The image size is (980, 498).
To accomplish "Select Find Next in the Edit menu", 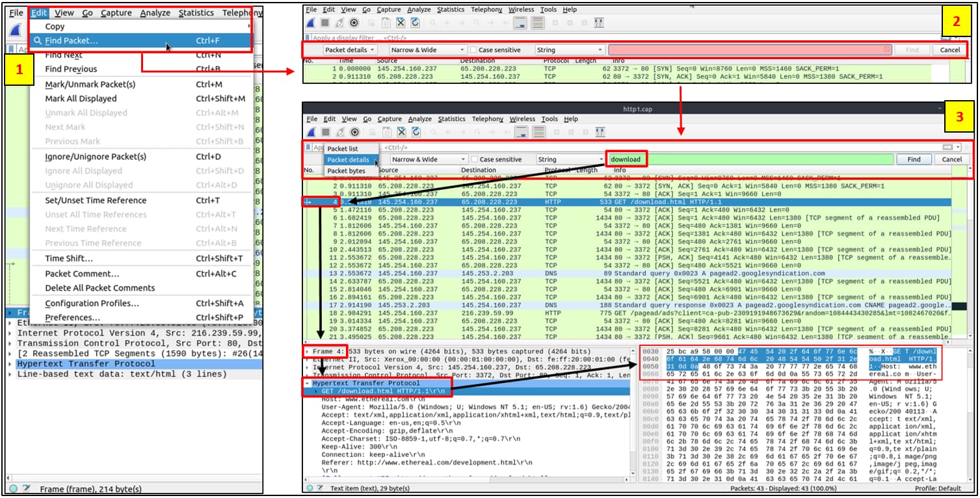I will (141, 55).
